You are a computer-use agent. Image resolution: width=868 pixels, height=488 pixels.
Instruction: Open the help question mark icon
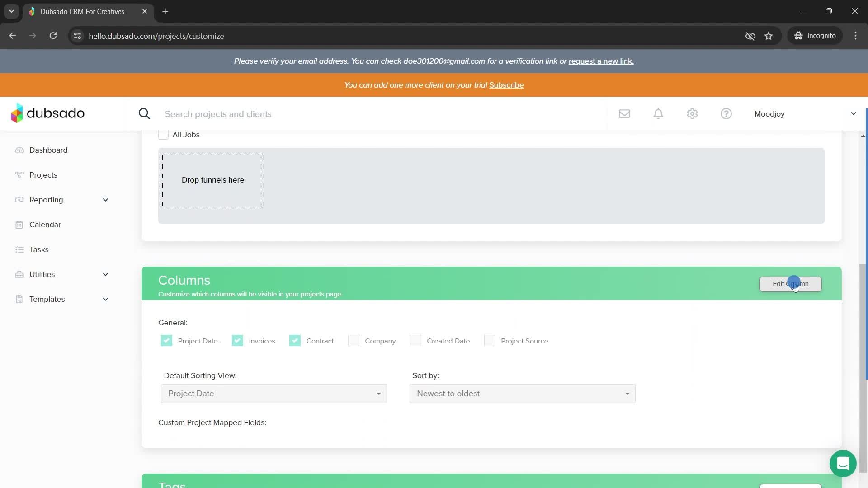[726, 114]
